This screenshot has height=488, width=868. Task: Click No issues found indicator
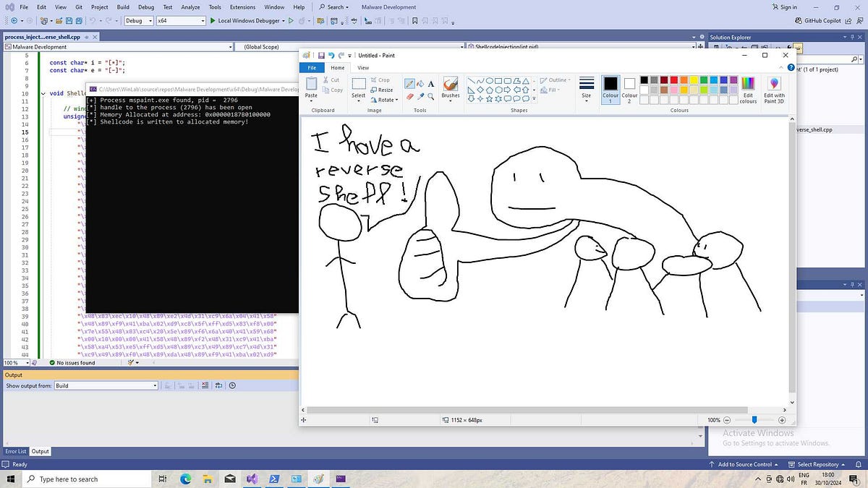coord(72,363)
